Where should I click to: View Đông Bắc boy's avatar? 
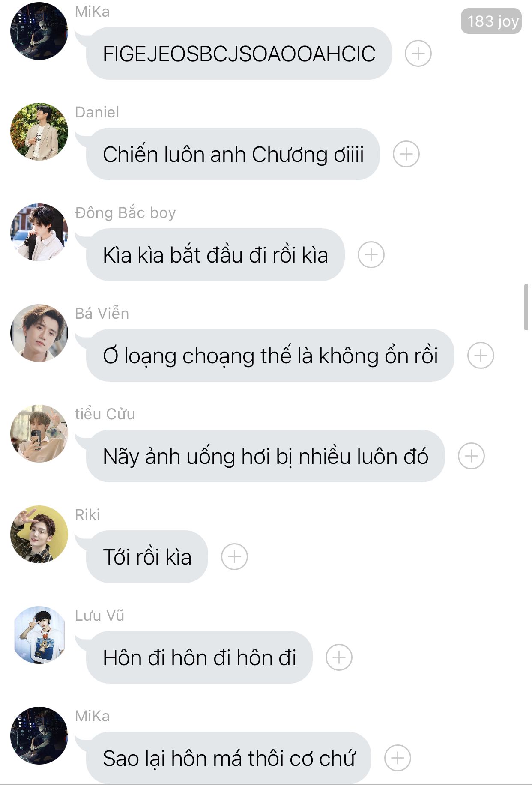tap(39, 232)
